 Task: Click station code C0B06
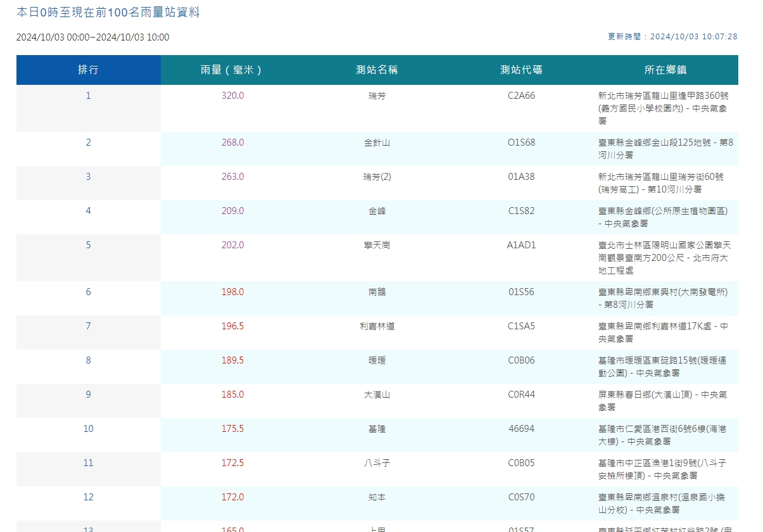(x=521, y=360)
